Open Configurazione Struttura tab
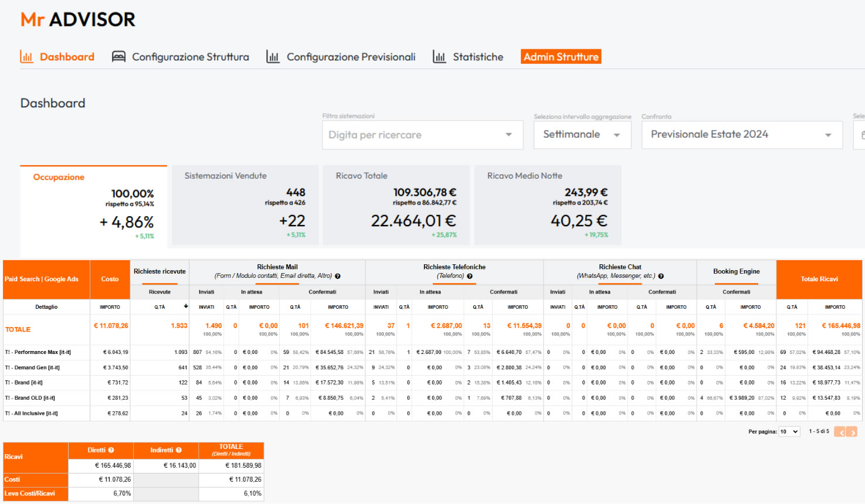865x504 pixels. (x=181, y=57)
